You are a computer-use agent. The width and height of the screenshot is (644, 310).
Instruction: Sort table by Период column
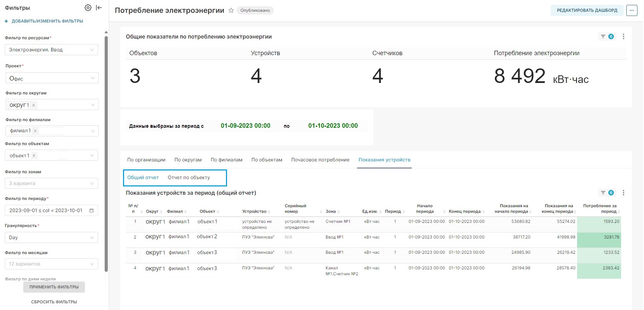coord(404,212)
